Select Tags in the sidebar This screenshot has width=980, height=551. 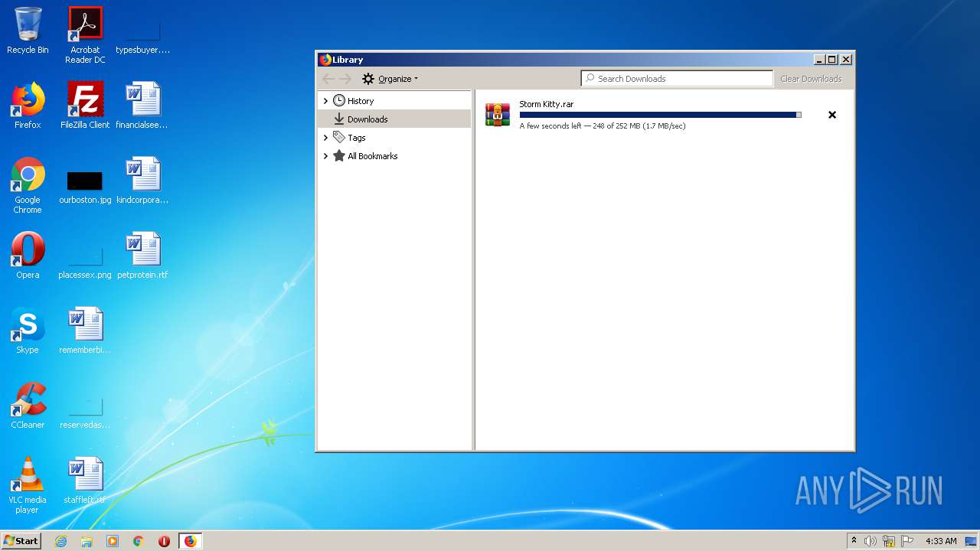(x=356, y=138)
